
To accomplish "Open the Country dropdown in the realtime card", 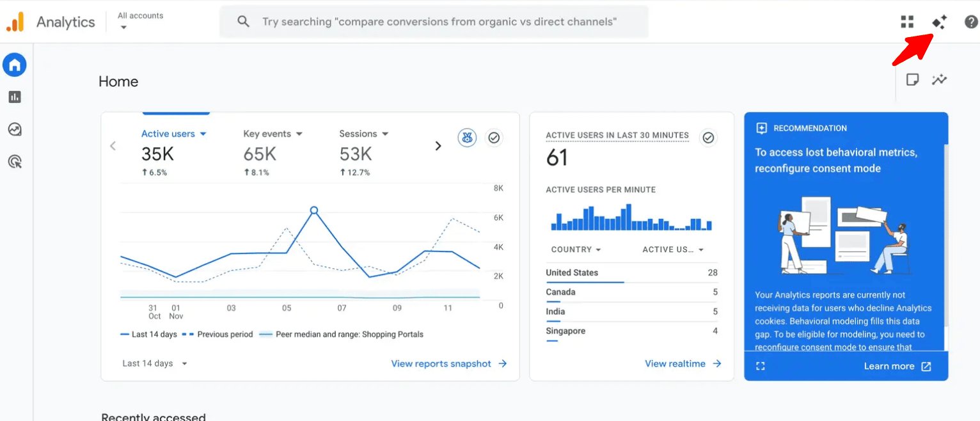I will (575, 249).
